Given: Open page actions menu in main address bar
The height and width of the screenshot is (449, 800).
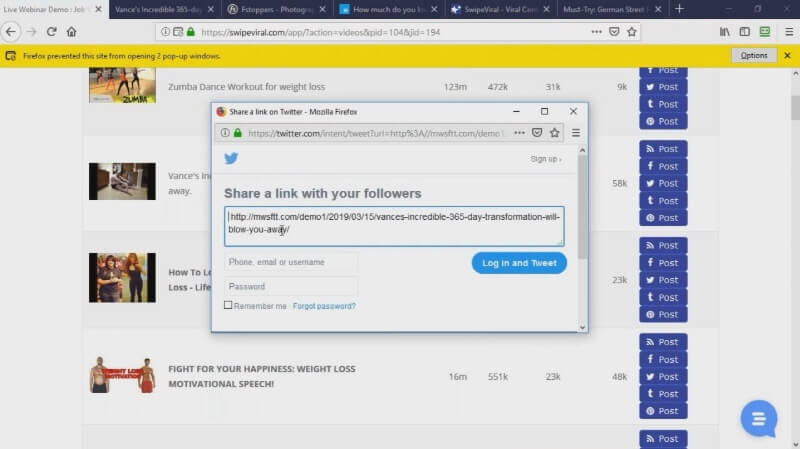Looking at the screenshot, I should point(596,32).
